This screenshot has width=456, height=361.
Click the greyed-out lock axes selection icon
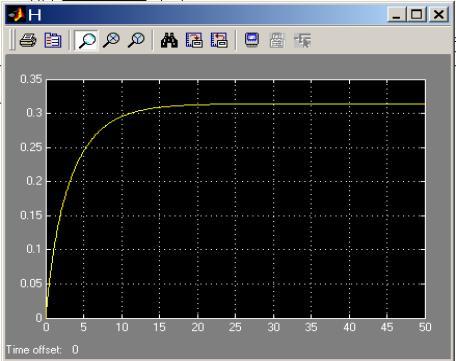click(277, 41)
